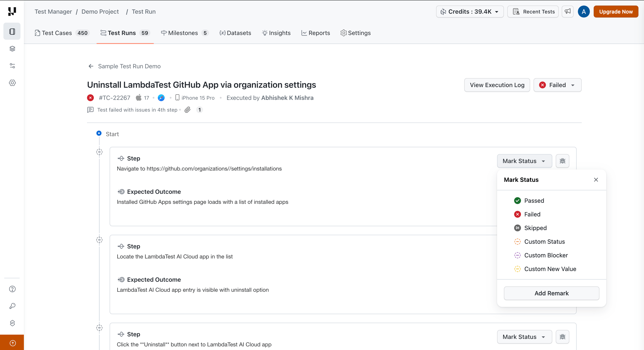The image size is (644, 350).
Task: Select the Skipped status option
Action: pos(535,228)
